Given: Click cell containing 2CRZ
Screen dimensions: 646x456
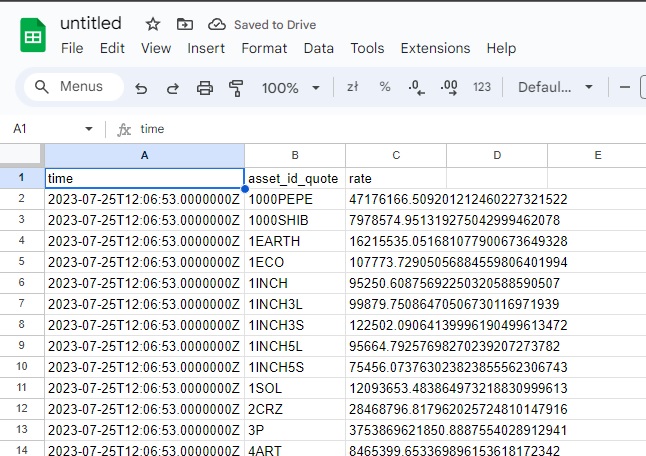Looking at the screenshot, I should [295, 409].
